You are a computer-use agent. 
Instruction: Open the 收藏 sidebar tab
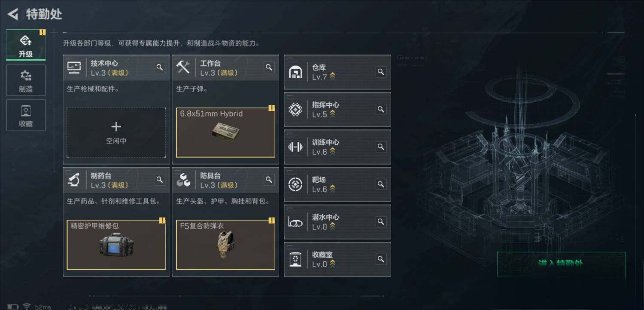click(26, 115)
